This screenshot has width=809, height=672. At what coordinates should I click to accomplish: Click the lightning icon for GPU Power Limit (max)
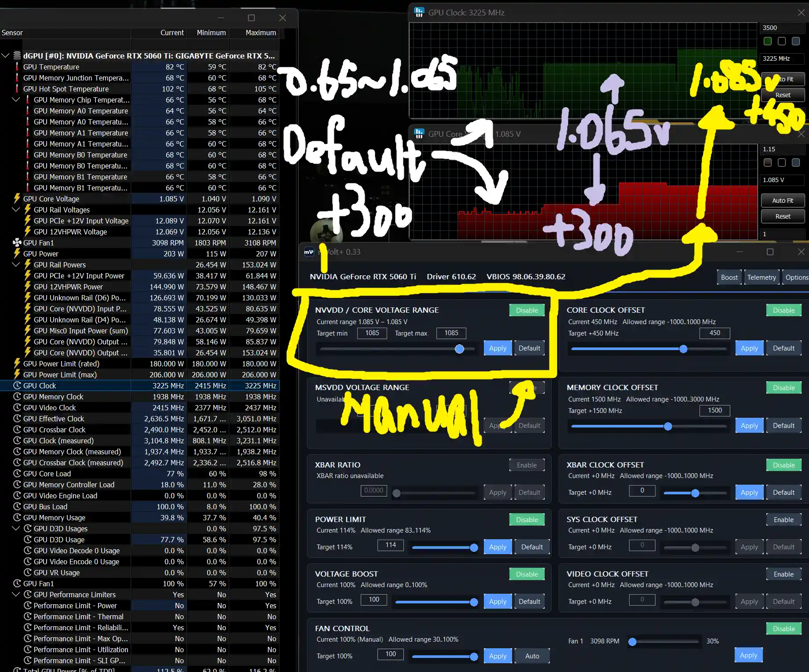pos(17,375)
